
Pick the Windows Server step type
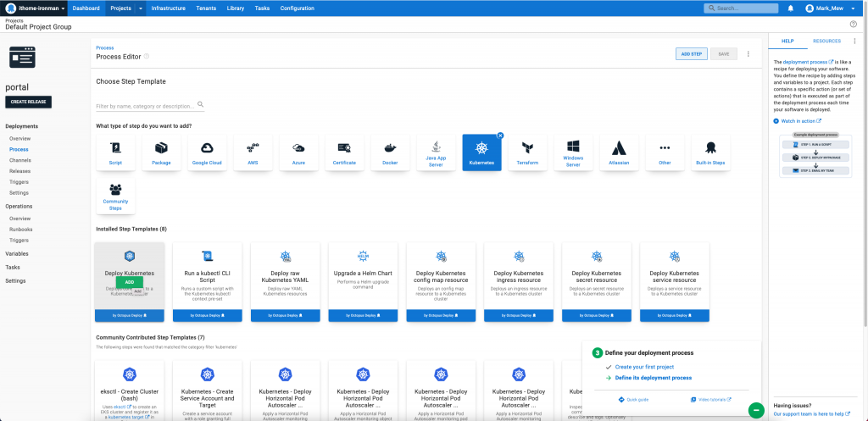(573, 152)
